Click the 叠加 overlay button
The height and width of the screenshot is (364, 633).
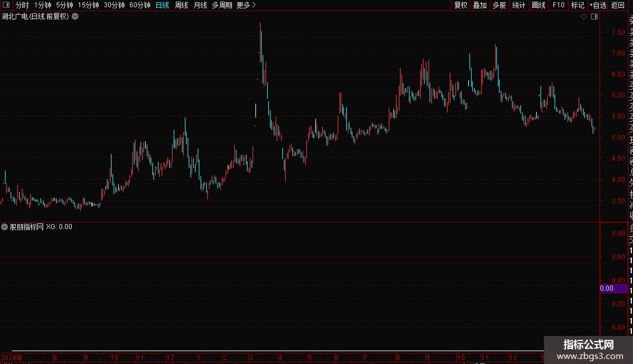point(480,5)
